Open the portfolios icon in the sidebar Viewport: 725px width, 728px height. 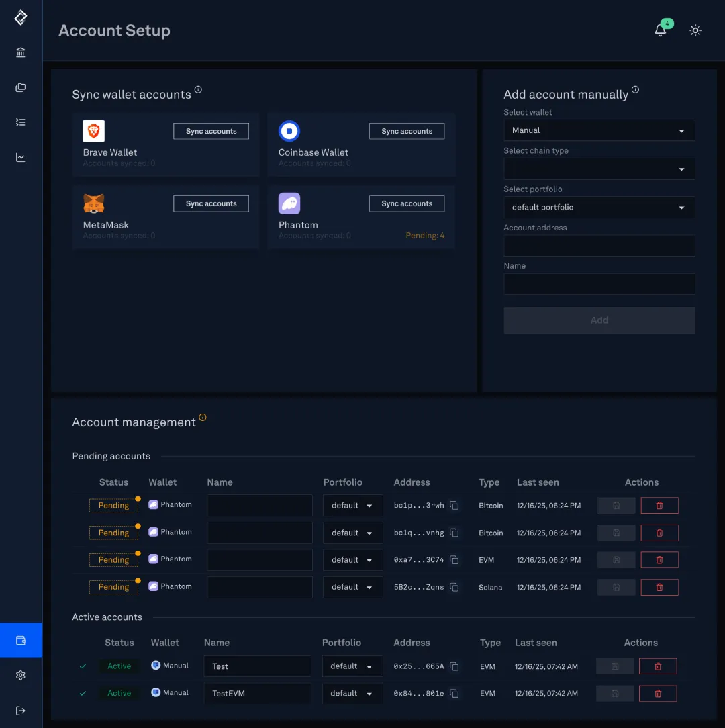click(20, 87)
